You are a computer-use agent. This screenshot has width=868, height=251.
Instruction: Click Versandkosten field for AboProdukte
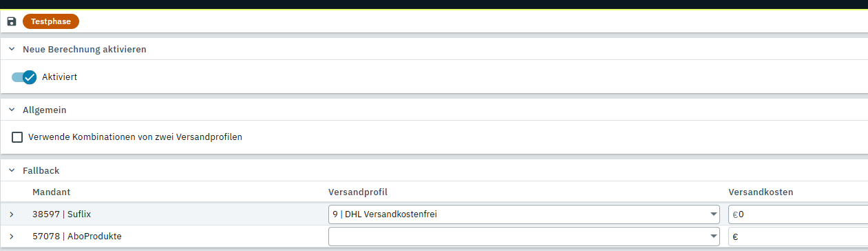(798, 237)
